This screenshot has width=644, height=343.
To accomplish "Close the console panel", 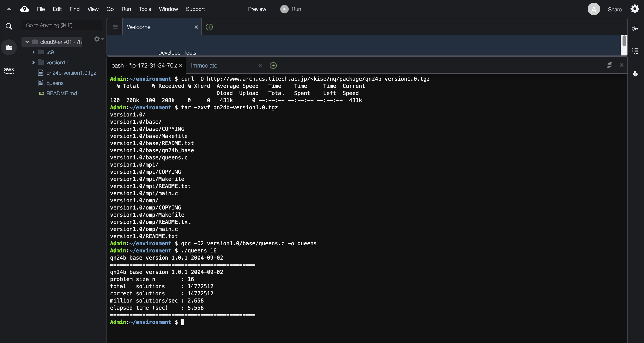I will (621, 65).
